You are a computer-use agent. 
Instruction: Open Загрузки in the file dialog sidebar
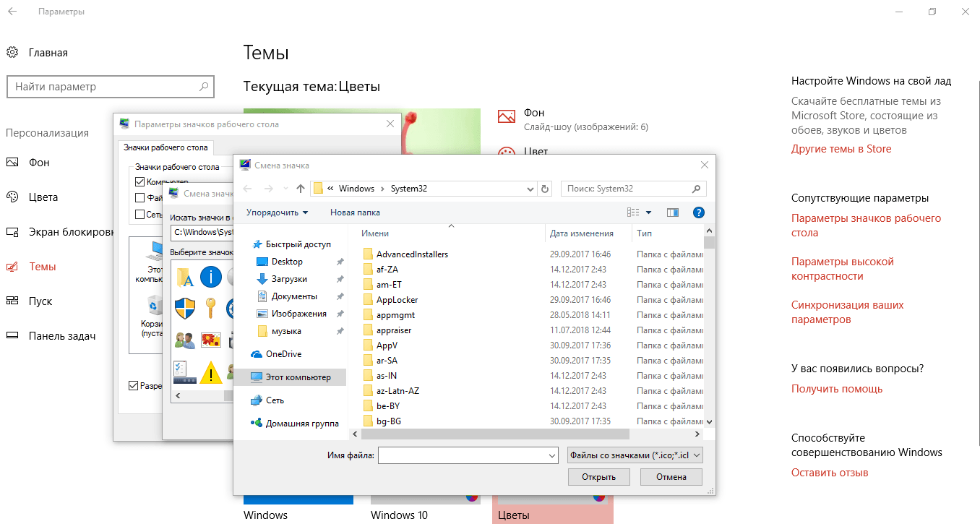288,279
